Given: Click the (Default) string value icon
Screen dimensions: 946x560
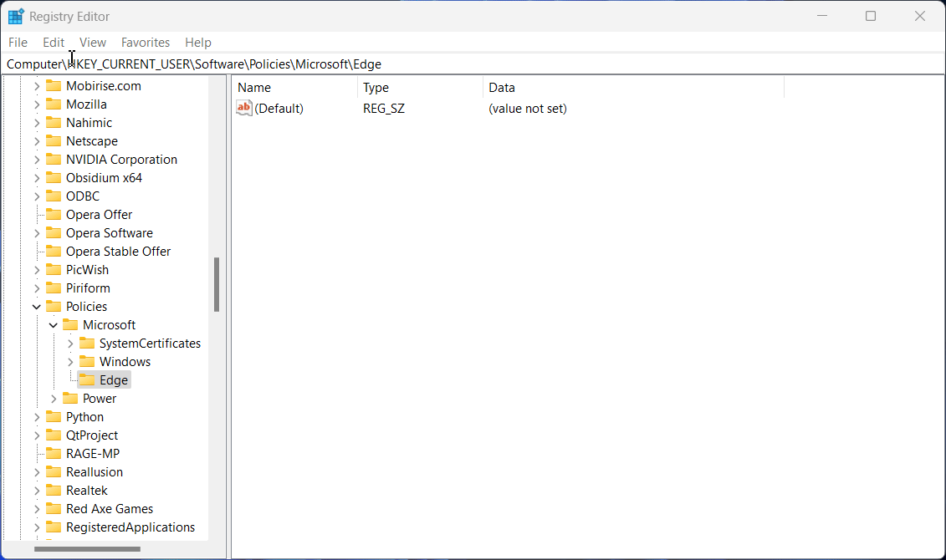Looking at the screenshot, I should [243, 109].
